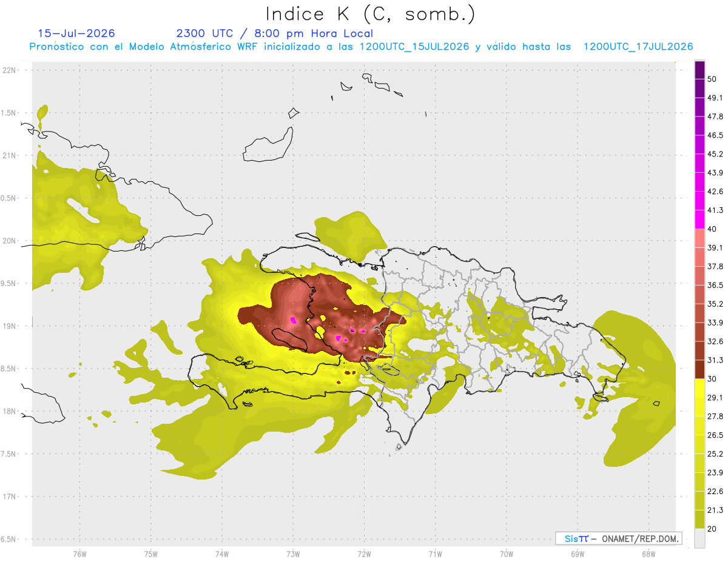This screenshot has width=728, height=562.
Task: Click the "50" colorbar label
Action: [712, 79]
